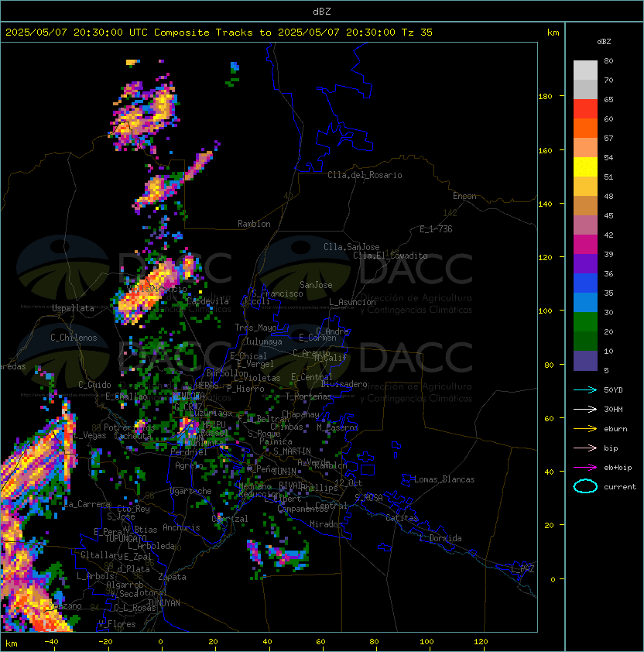Select the royal blue swatch between 36 and 35
Viewport: 644px width, 652px height.
585,283
